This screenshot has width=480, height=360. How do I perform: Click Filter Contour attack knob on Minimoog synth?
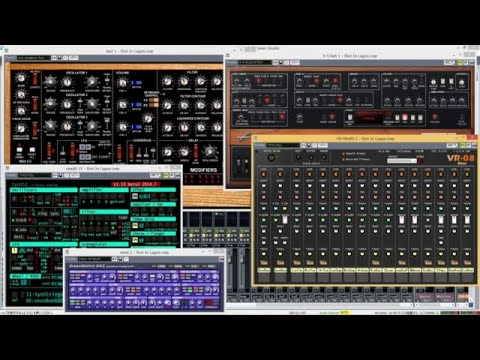(167, 105)
